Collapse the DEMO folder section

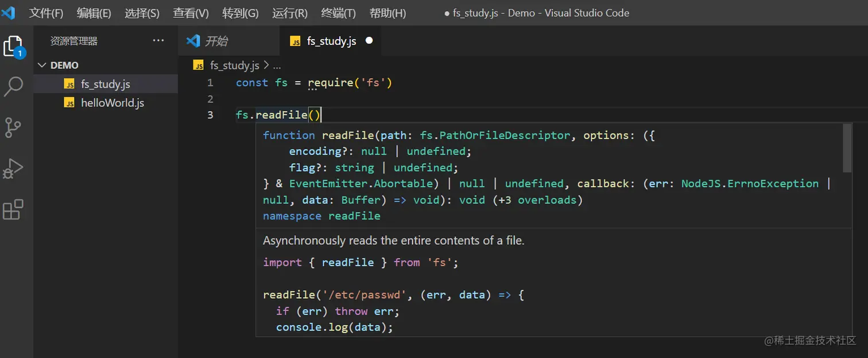point(106,66)
